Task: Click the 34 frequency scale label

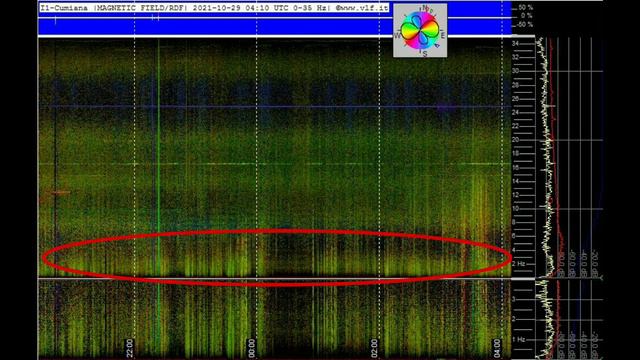Action: (516, 43)
